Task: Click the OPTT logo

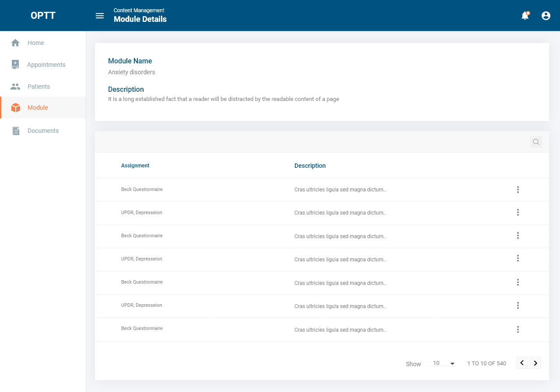Action: pyautogui.click(x=43, y=16)
